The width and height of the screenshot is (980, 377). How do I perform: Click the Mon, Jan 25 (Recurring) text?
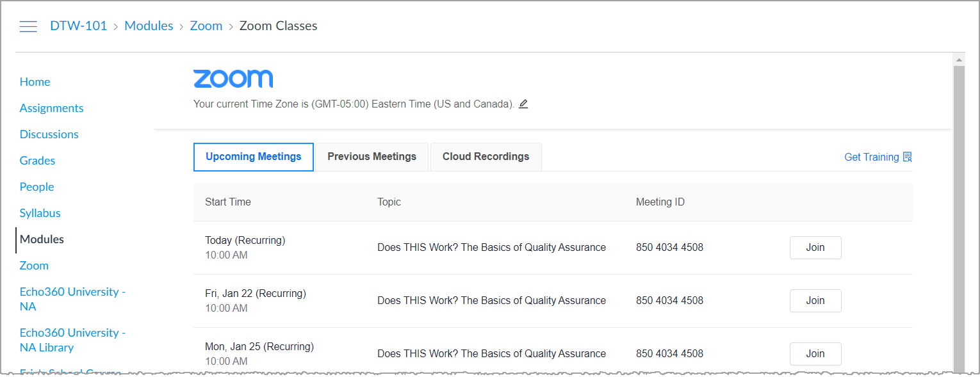(x=259, y=347)
